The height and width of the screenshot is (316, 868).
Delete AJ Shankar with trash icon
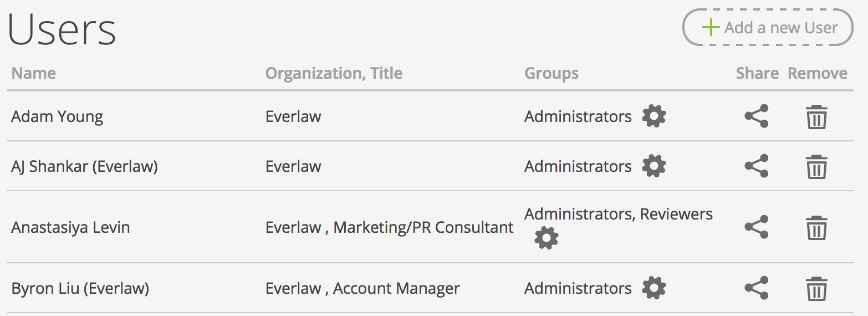coord(816,167)
